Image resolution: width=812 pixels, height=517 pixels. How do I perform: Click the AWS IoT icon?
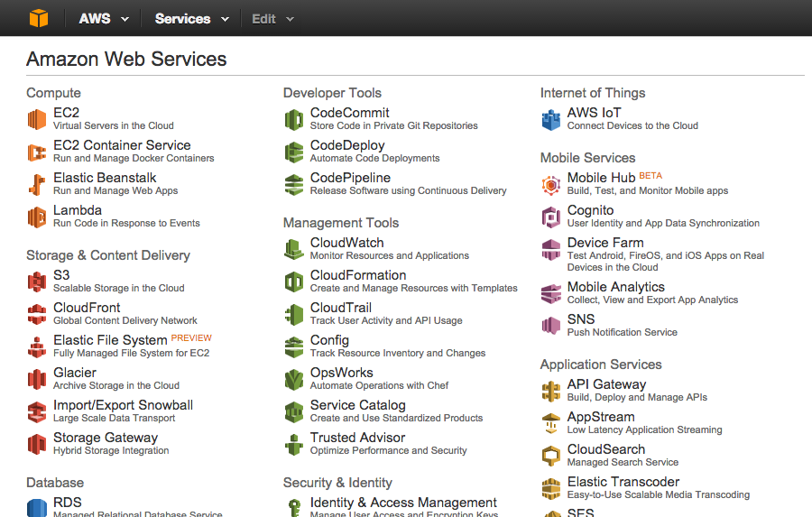click(550, 120)
